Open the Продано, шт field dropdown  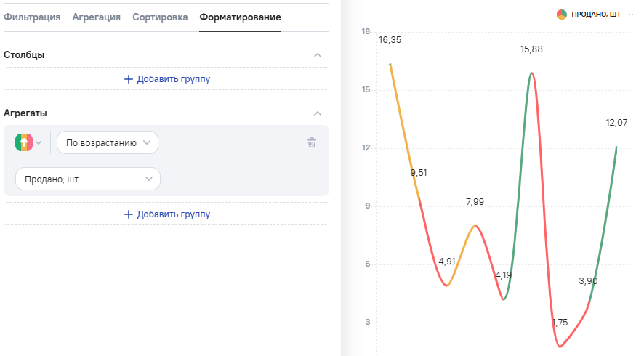click(x=87, y=179)
